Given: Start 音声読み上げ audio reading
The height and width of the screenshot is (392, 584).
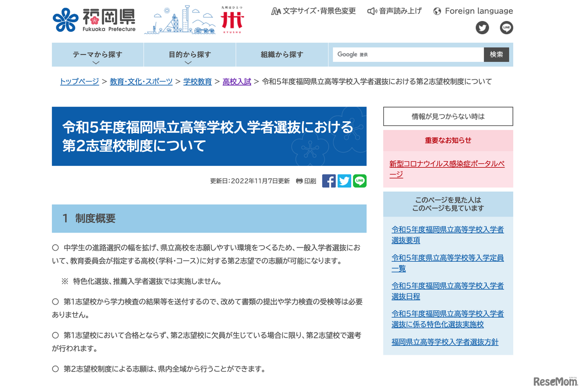Looking at the screenshot, I should [395, 11].
